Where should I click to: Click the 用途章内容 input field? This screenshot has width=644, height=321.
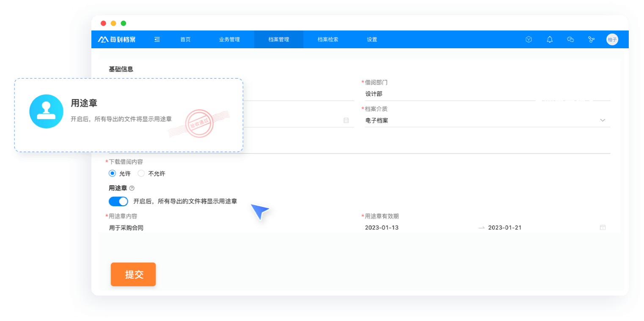tap(228, 227)
